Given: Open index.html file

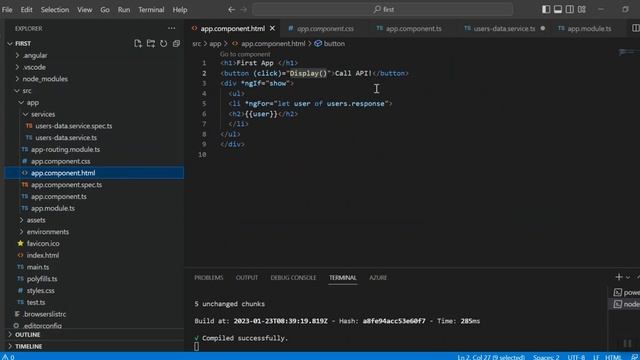Looking at the screenshot, I should (42, 255).
